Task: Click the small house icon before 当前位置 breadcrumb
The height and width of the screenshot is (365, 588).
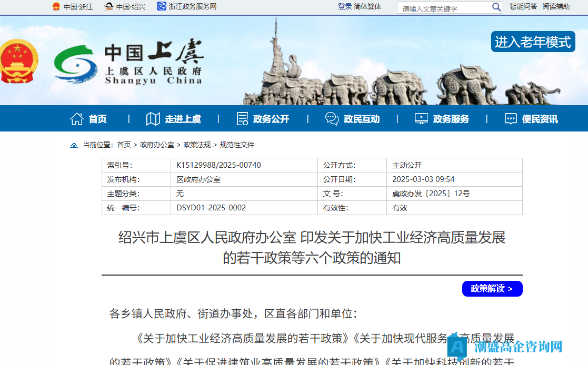Action: [x=74, y=145]
